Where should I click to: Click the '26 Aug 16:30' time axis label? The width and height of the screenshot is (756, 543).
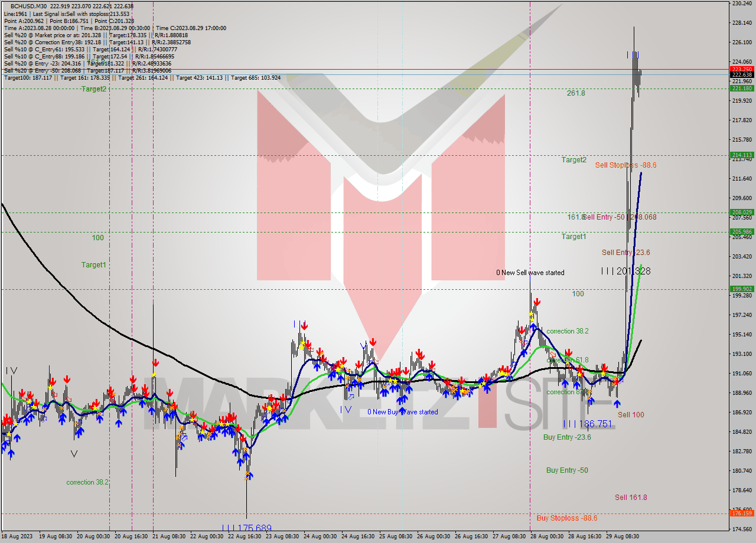point(472,537)
